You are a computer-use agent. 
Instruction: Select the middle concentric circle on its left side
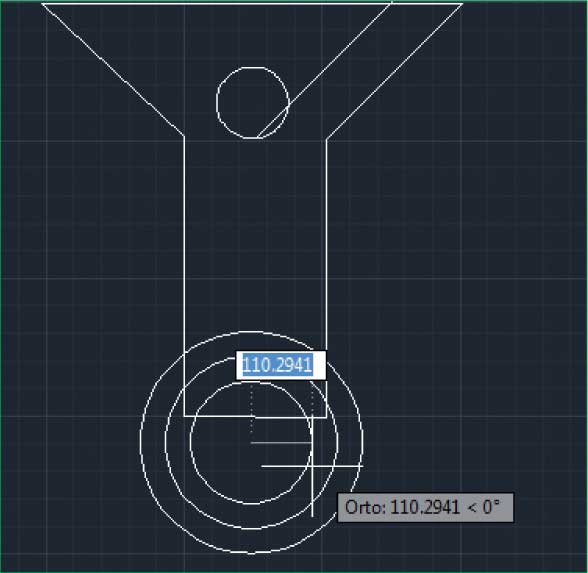click(165, 442)
